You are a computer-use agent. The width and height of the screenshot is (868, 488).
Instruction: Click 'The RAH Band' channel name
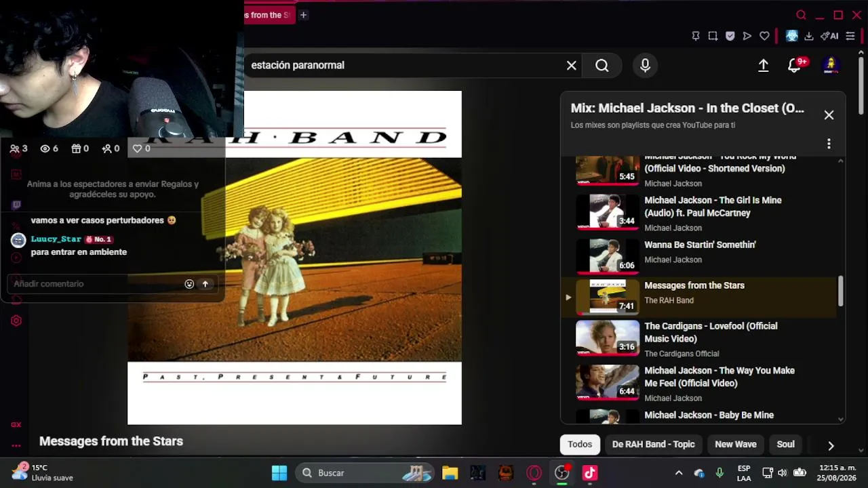[x=669, y=300]
